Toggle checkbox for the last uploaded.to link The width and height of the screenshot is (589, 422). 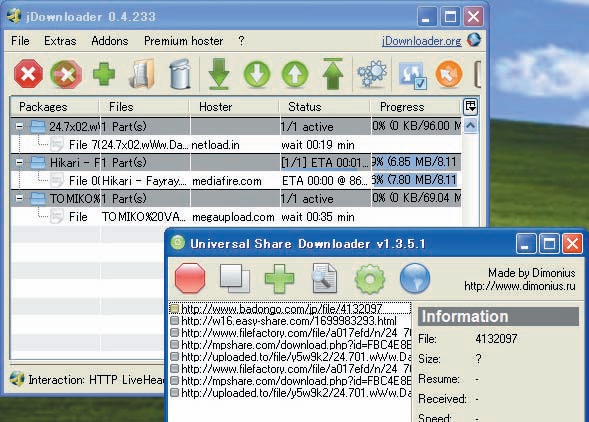[174, 393]
